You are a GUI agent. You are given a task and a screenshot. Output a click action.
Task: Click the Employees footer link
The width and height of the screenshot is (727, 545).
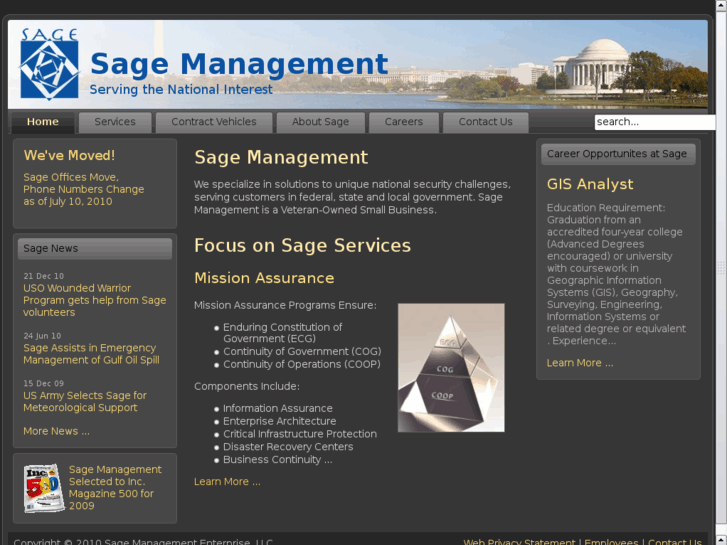point(611,542)
